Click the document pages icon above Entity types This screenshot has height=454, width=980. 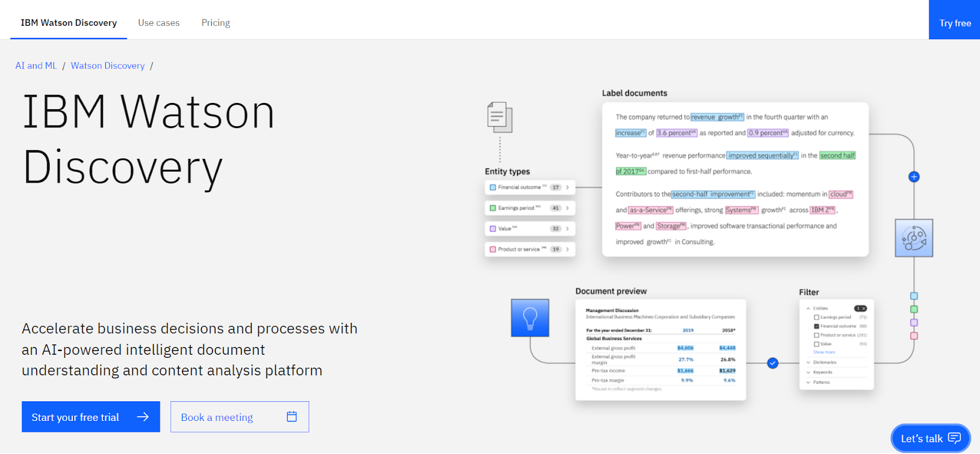[500, 117]
